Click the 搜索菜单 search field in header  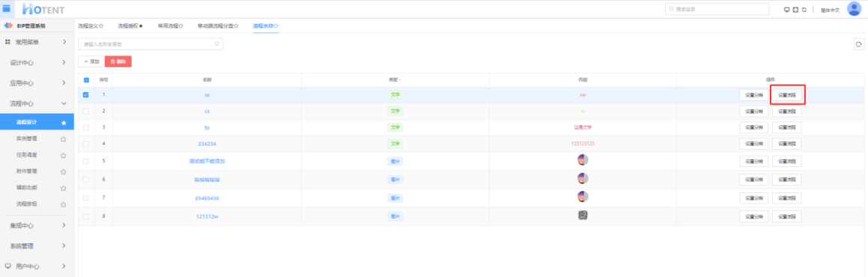pyautogui.click(x=717, y=10)
